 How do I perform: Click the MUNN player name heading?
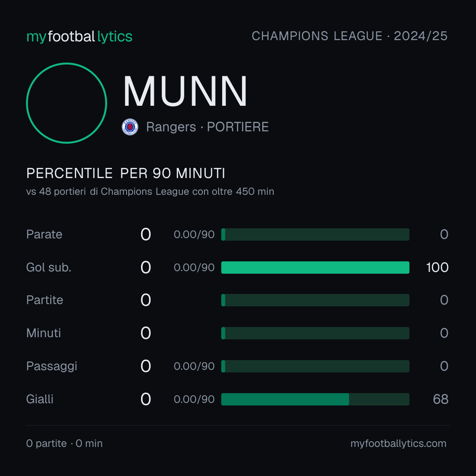pos(185,91)
